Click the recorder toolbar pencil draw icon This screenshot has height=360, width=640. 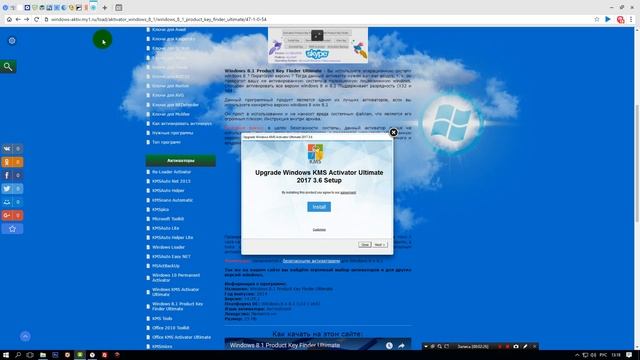tap(525, 347)
